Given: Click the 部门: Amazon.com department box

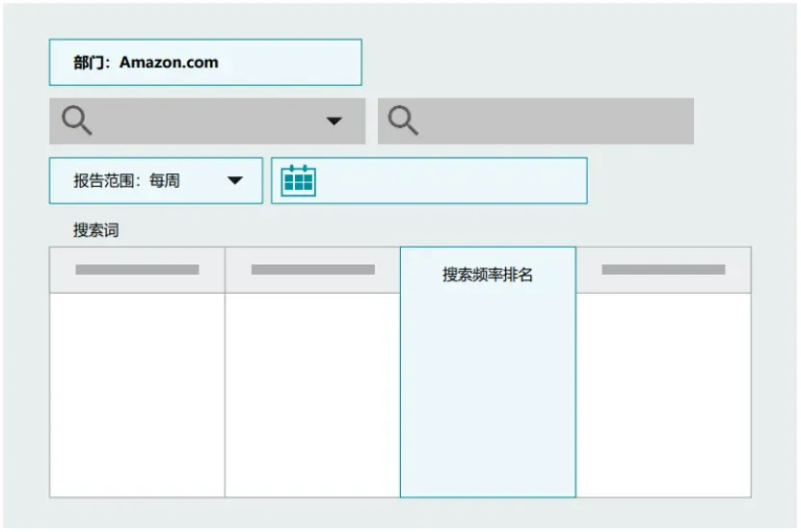Looking at the screenshot, I should [205, 63].
